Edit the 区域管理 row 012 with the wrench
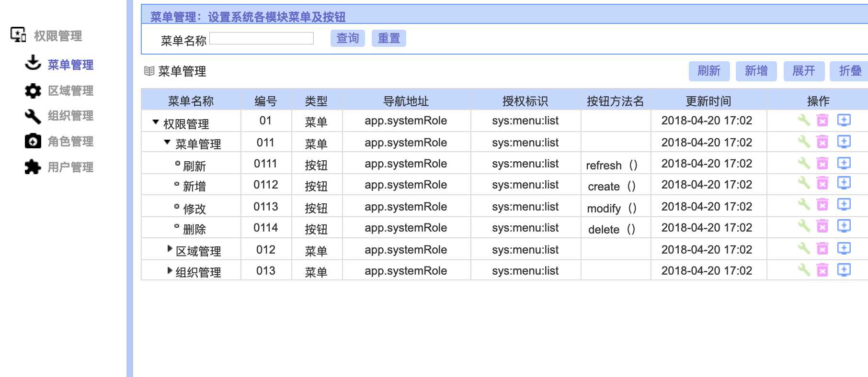 pos(803,248)
